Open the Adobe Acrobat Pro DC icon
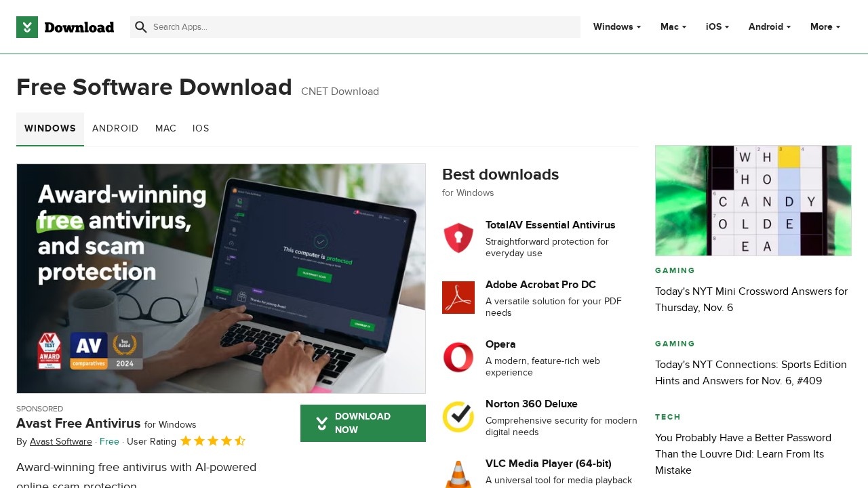Image resolution: width=868 pixels, height=488 pixels. [x=458, y=298]
